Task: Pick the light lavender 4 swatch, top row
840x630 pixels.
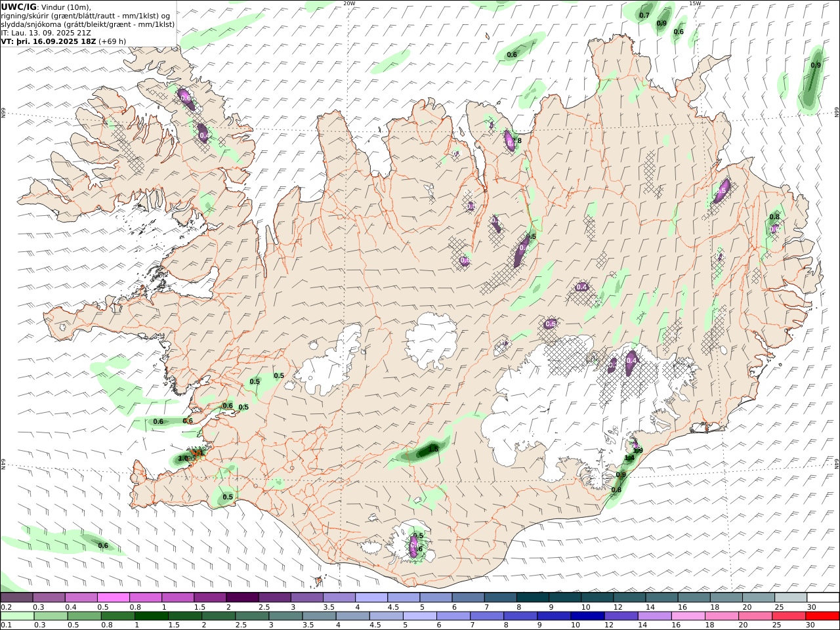Action: (x=371, y=598)
